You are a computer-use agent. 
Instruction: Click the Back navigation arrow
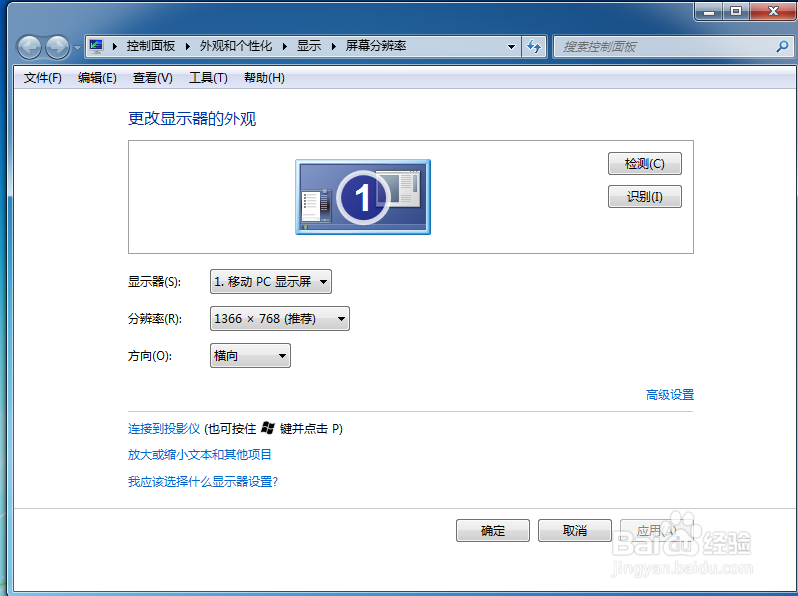pos(29,47)
